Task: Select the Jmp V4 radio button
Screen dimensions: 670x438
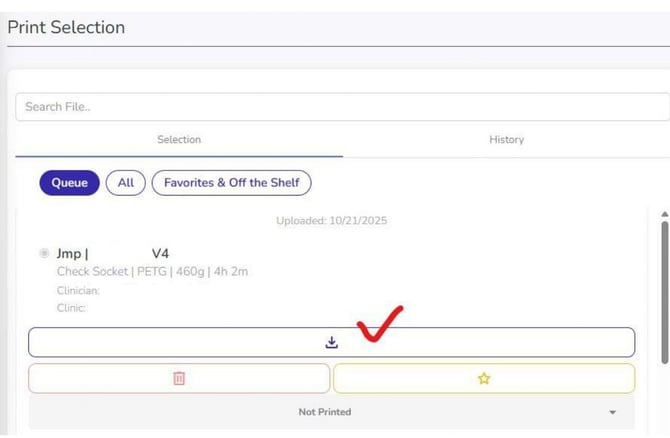Action: pos(44,254)
